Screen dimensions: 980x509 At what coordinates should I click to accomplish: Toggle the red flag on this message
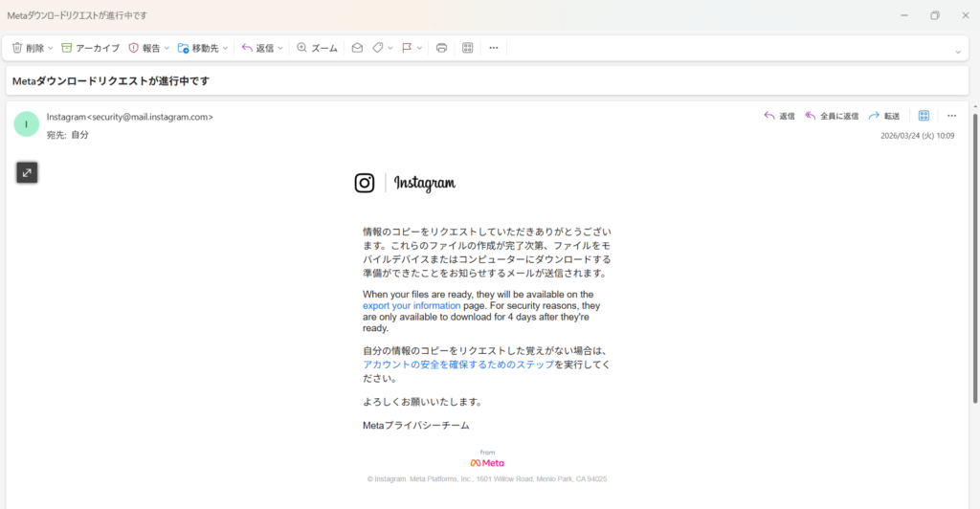click(x=407, y=48)
